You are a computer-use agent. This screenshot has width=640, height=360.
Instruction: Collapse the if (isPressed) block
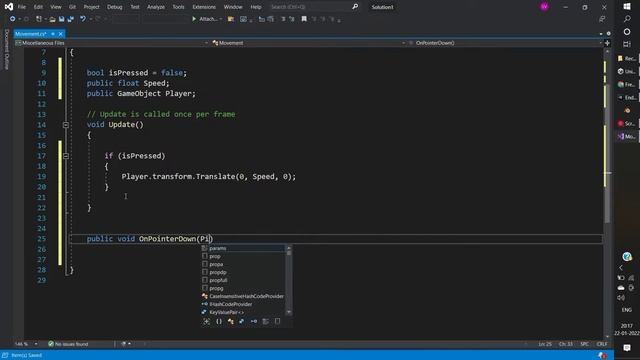pyautogui.click(x=66, y=156)
